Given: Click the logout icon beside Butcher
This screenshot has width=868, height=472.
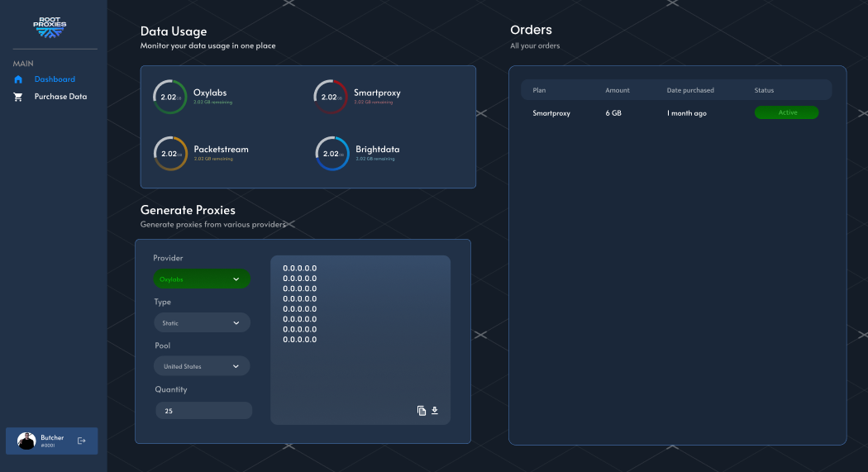Looking at the screenshot, I should click(81, 441).
